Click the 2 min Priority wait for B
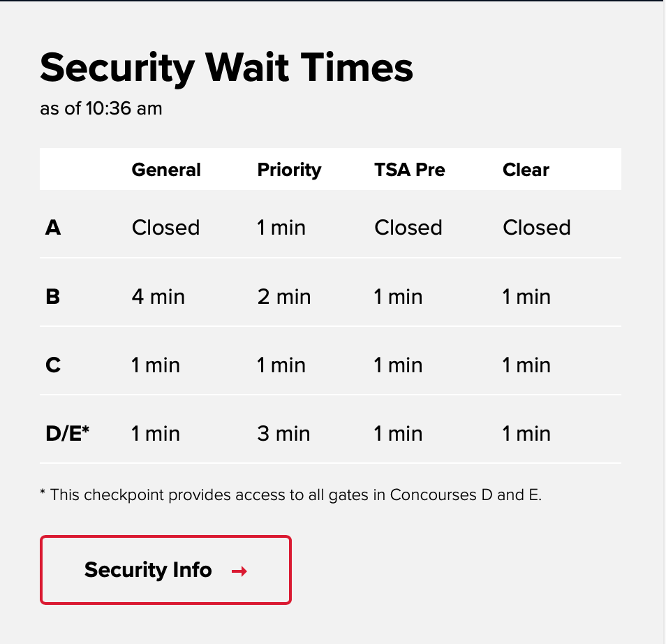 pos(283,296)
